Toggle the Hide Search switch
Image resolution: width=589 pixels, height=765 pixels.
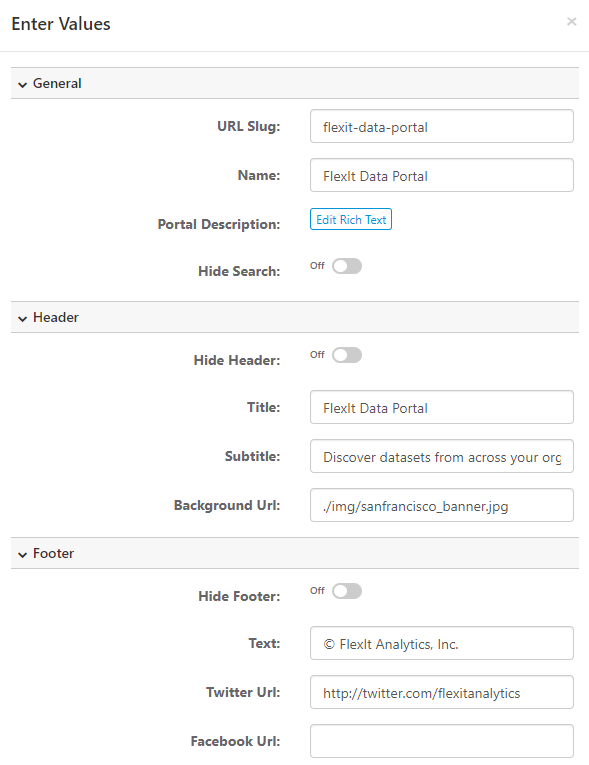pos(347,266)
